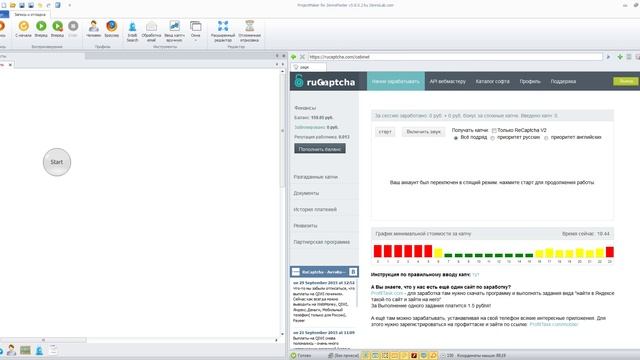
Task: Open 'Поддержка' site menu item
Action: tap(563, 81)
